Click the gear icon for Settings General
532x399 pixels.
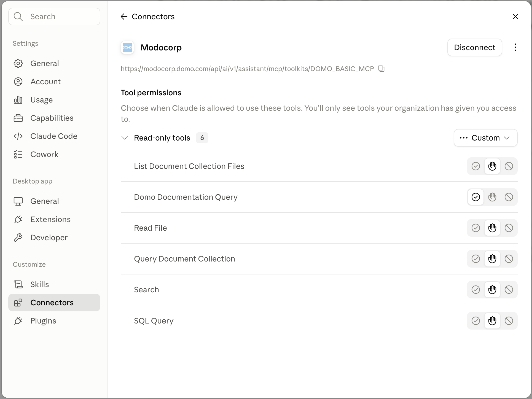tap(18, 63)
